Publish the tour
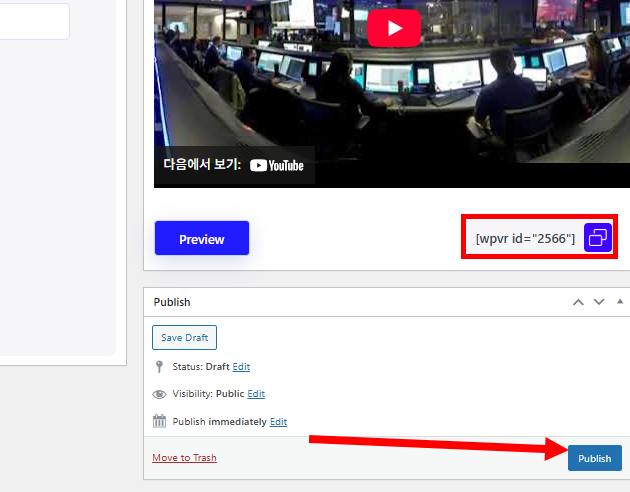630x492 pixels. [x=595, y=458]
